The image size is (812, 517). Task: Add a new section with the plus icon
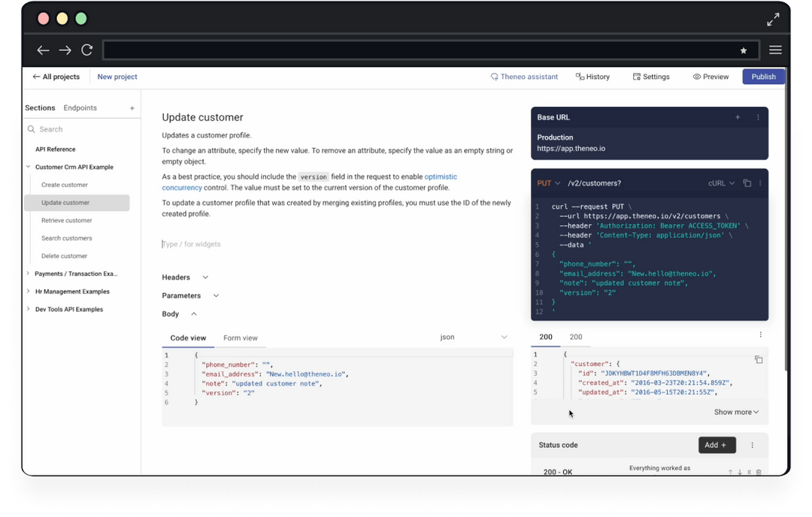coord(132,107)
